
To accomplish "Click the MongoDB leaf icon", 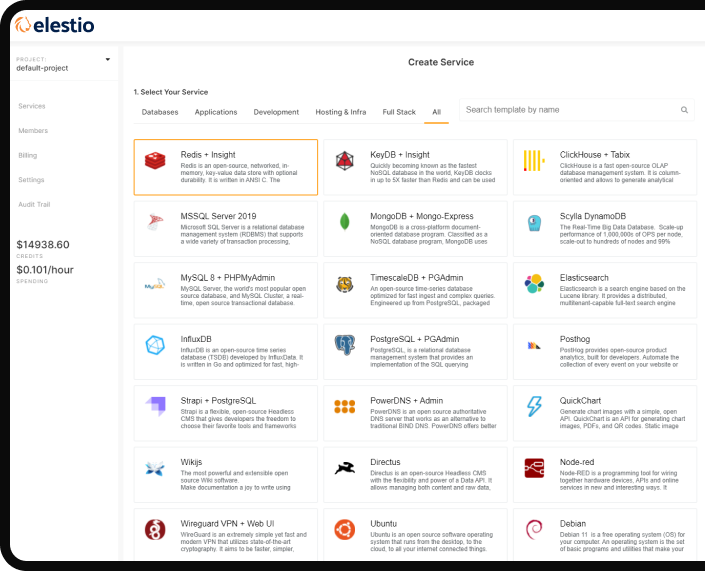I will coord(345,222).
